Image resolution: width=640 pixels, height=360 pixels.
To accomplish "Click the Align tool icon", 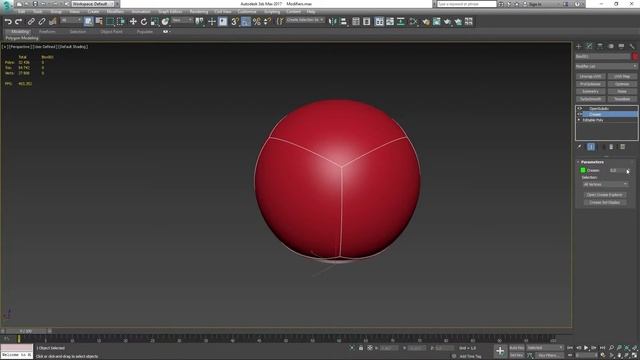I will [x=343, y=22].
